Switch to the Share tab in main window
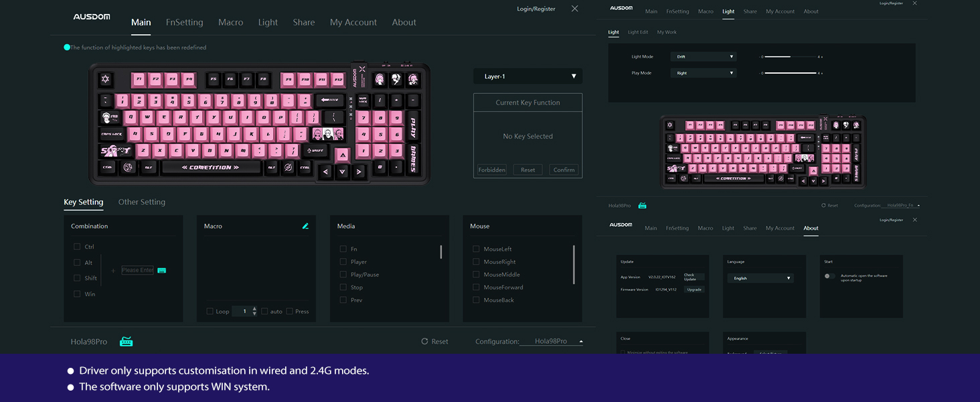The image size is (980, 402). 304,22
